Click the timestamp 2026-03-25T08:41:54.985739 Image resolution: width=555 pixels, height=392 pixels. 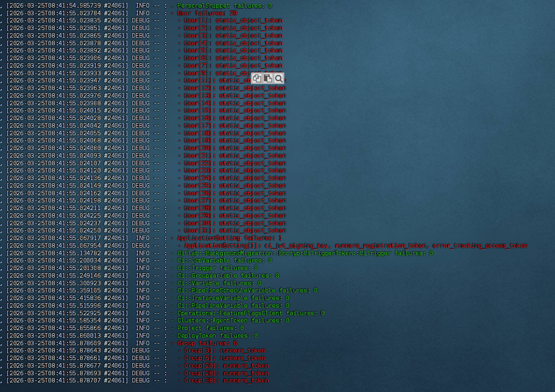pyautogui.click(x=55, y=6)
